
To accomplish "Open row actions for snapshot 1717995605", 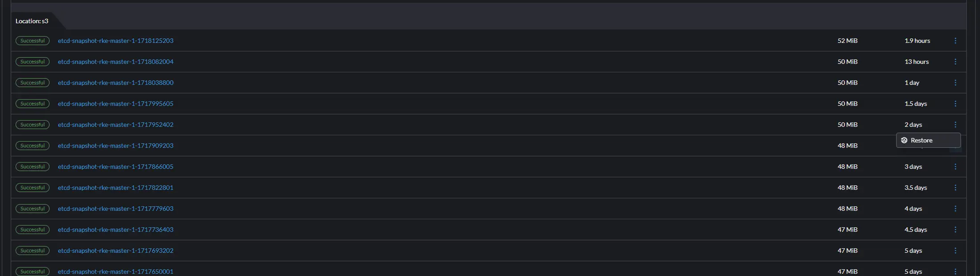I will 955,104.
